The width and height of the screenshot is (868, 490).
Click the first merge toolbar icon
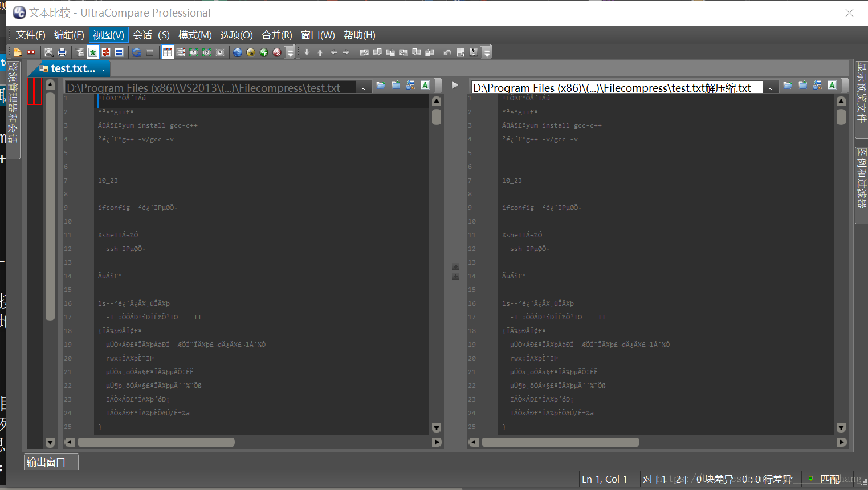364,52
